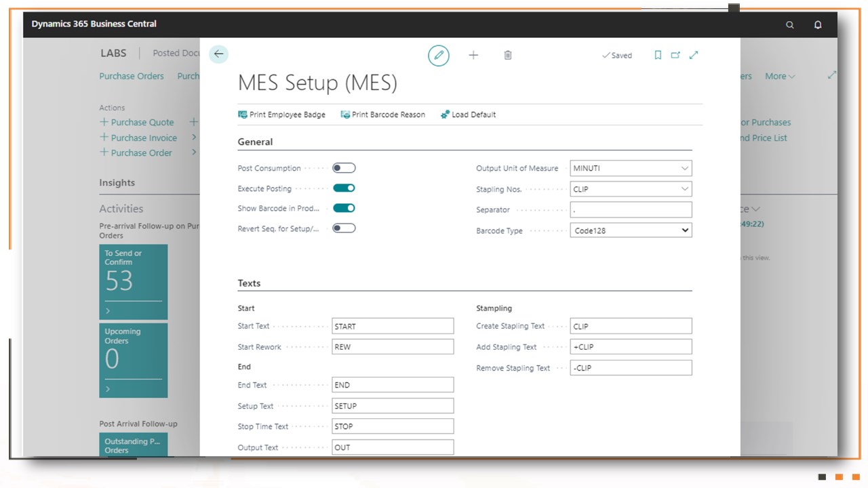Open the Stapling Nos. dropdown
Screen dimensions: 868x488
(684, 189)
